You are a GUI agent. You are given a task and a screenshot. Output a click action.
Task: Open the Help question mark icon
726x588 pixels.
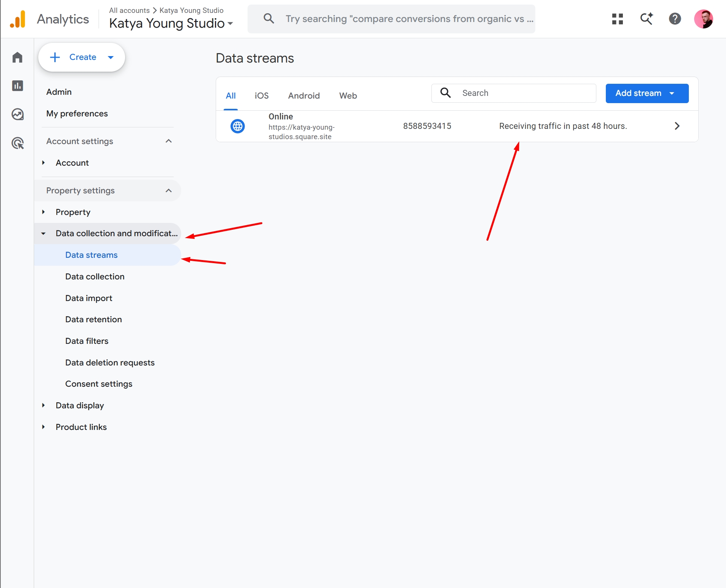pos(675,19)
